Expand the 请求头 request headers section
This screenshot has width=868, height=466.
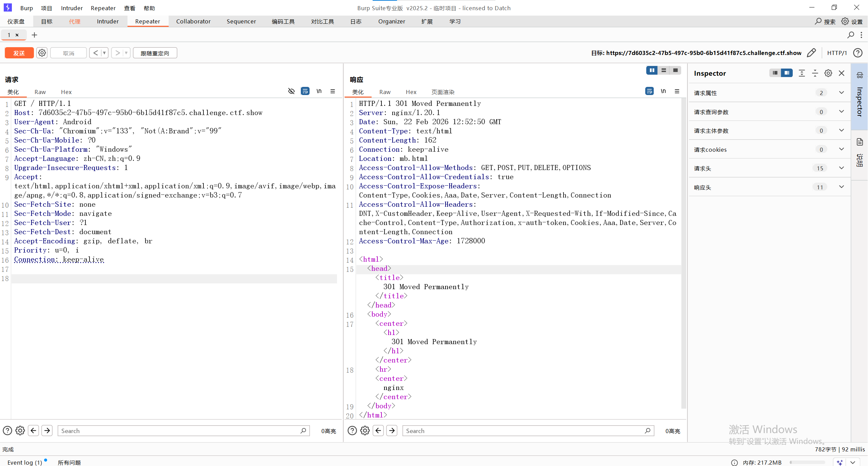[x=841, y=168]
